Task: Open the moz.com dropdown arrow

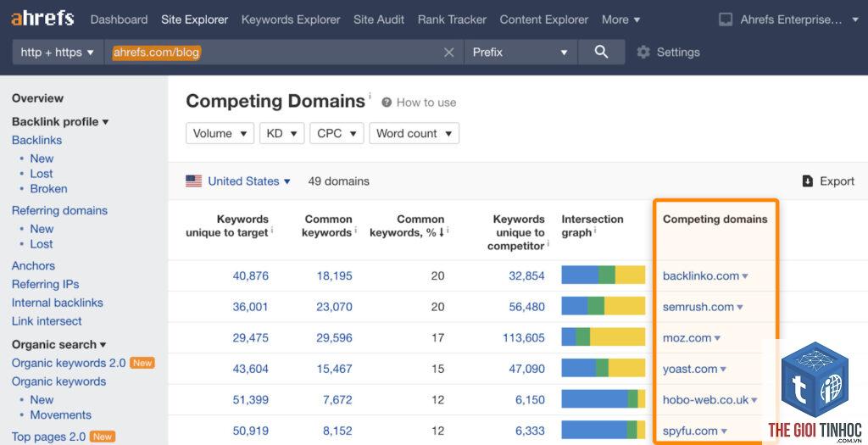Action: (717, 338)
